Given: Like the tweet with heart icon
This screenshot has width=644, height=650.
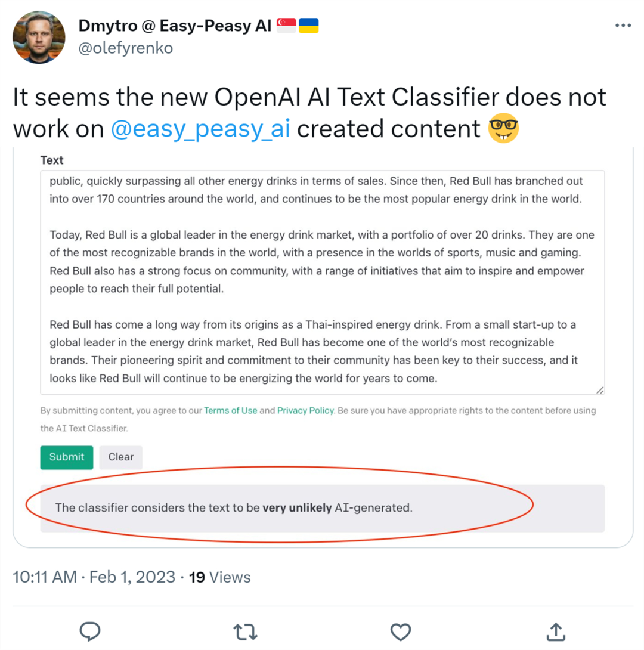Looking at the screenshot, I should [401, 632].
